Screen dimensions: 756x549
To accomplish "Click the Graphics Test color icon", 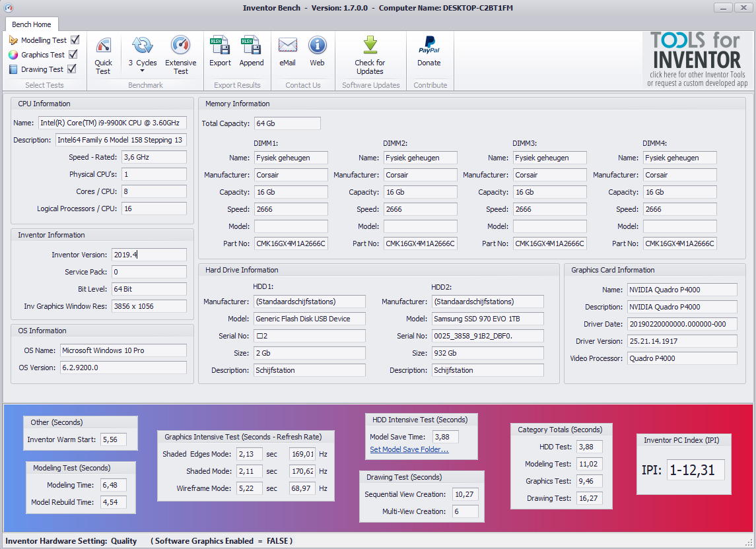I will point(13,55).
